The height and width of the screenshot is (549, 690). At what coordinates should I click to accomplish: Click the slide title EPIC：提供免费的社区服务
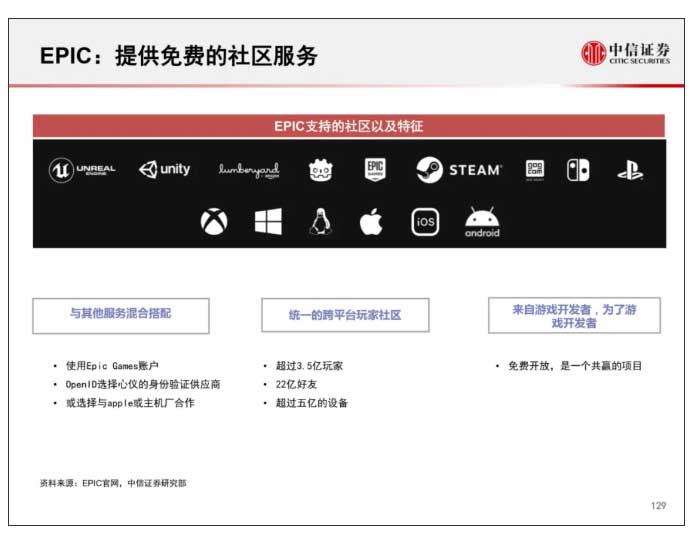pos(179,56)
